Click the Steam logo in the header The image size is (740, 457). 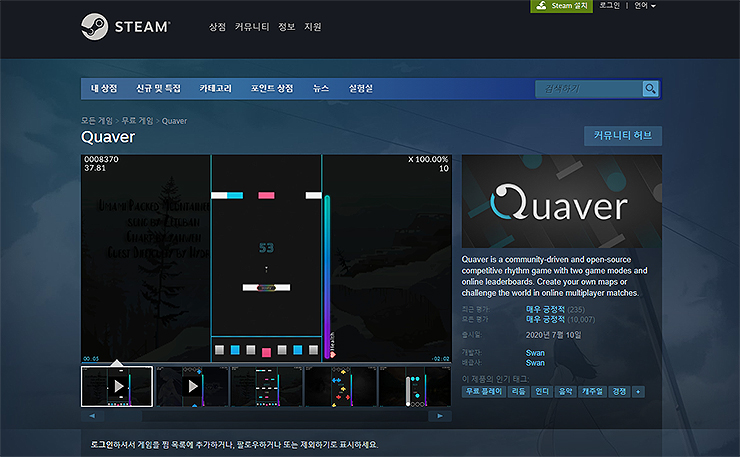(126, 26)
